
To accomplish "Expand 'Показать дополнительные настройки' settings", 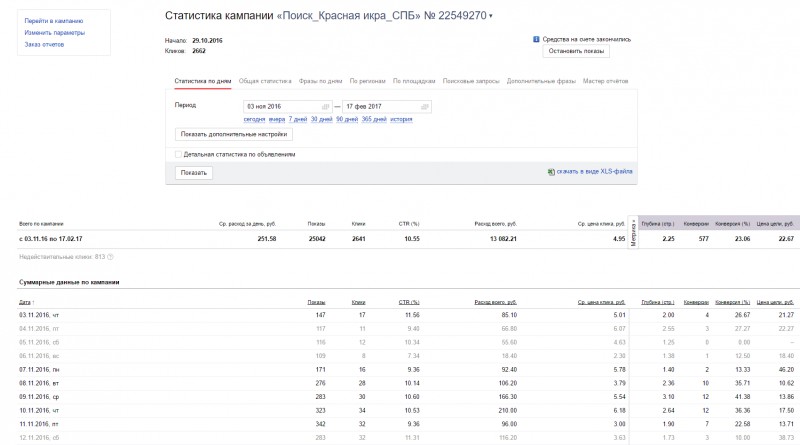I will click(x=234, y=134).
